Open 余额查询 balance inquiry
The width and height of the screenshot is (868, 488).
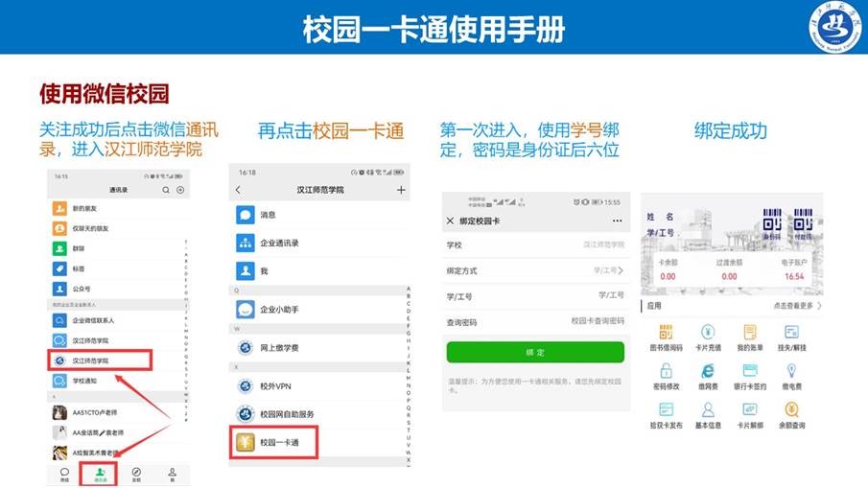(791, 415)
